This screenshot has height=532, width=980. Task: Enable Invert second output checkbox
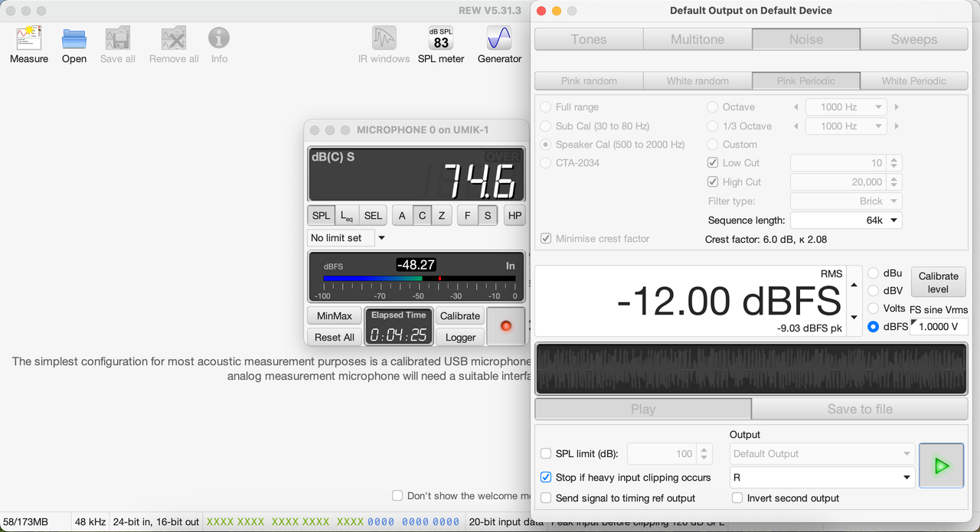[x=737, y=498]
